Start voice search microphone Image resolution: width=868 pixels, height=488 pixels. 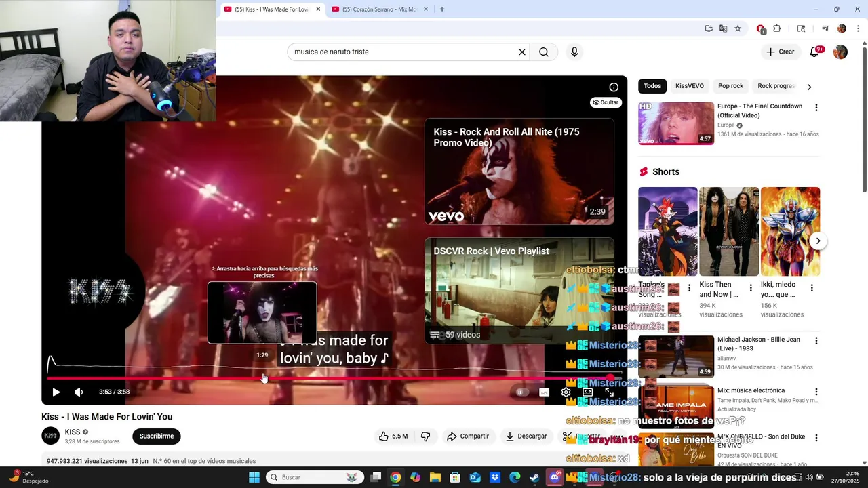point(574,52)
